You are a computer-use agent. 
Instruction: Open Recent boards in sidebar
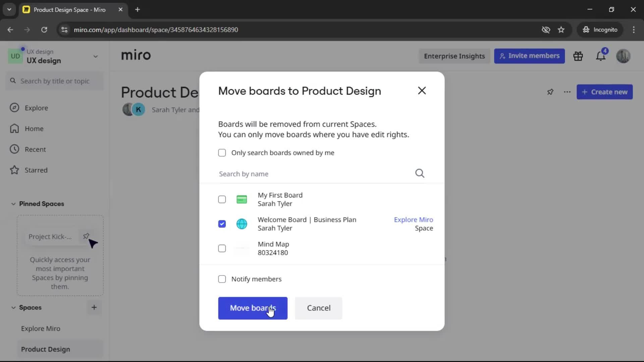pyautogui.click(x=35, y=149)
